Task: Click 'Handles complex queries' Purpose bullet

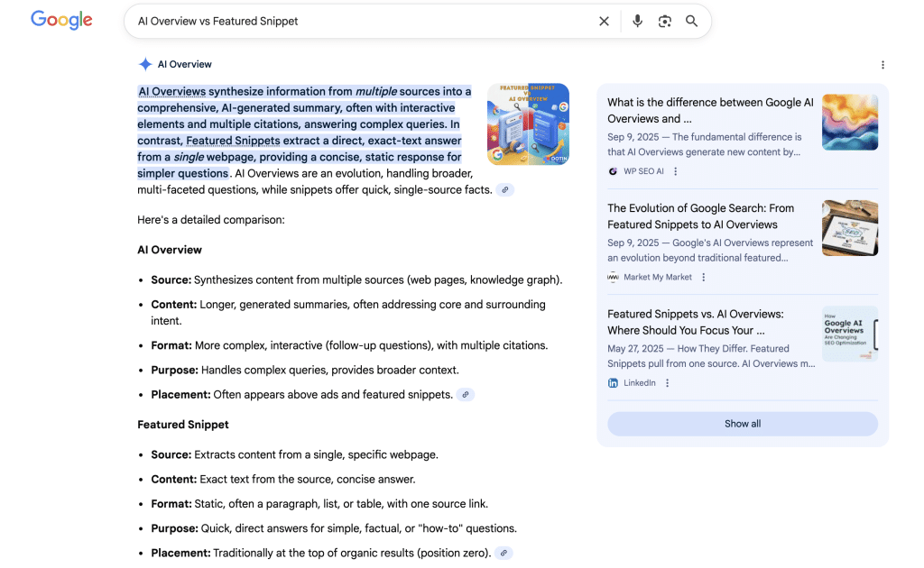Action: pos(305,371)
